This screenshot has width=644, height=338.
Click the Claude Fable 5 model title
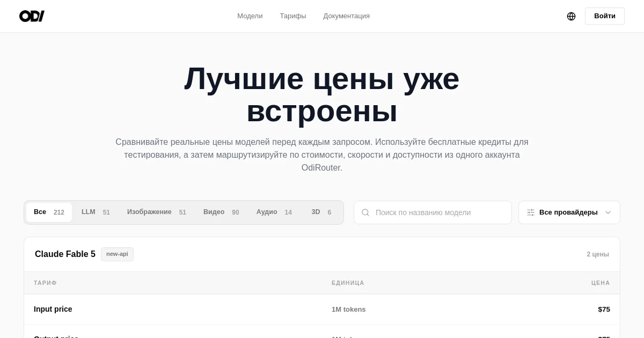(65, 254)
